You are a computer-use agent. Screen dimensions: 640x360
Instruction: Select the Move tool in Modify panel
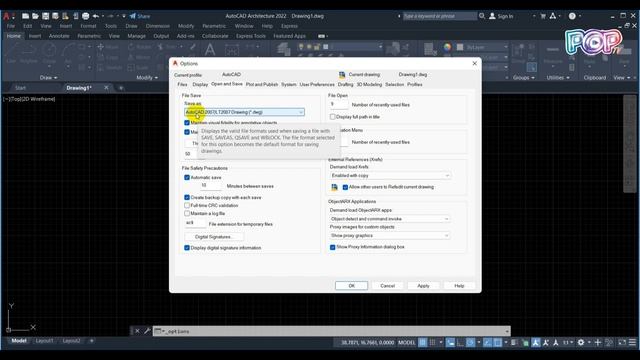coord(108,47)
